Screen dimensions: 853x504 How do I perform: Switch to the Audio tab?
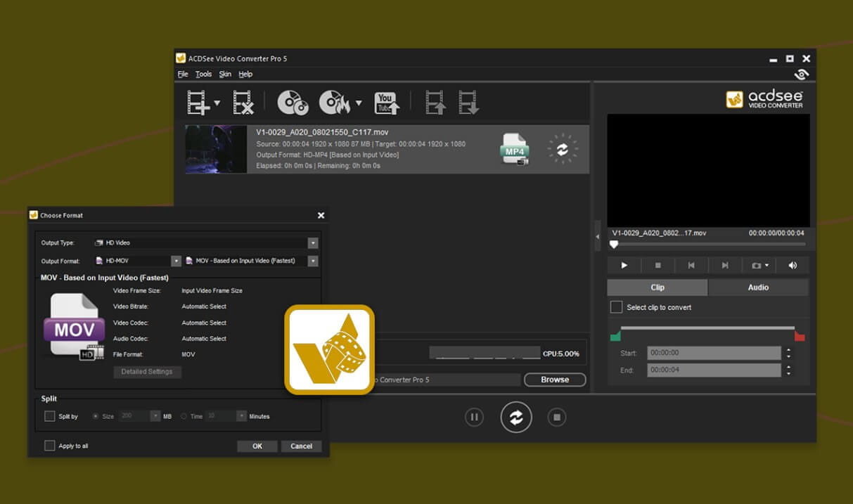pyautogui.click(x=758, y=287)
